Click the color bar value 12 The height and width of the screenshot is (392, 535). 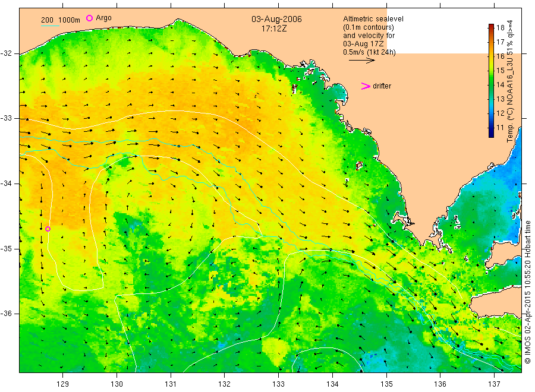[x=500, y=113]
